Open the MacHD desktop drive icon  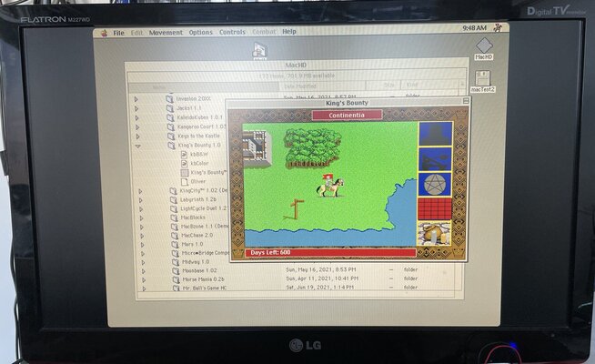click(484, 46)
